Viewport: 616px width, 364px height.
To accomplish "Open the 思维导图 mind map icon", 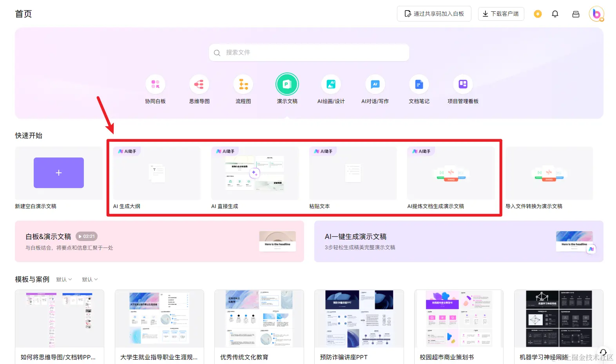I will [x=199, y=84].
